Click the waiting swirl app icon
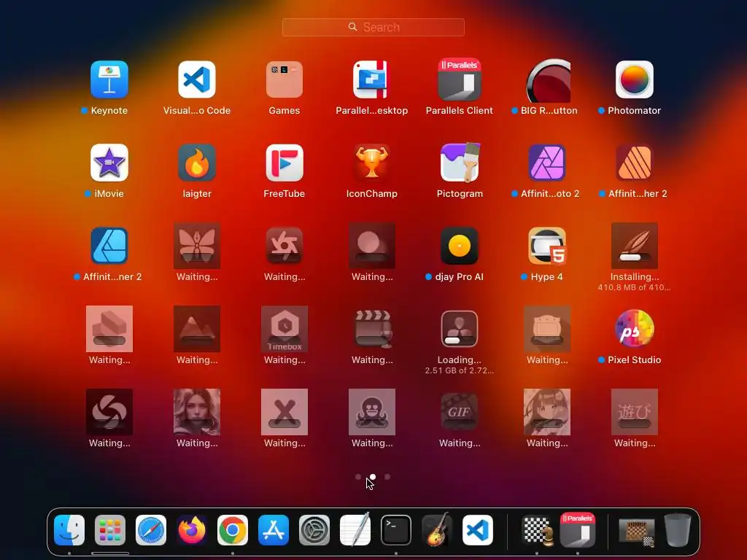This screenshot has width=747, height=560. click(x=109, y=412)
